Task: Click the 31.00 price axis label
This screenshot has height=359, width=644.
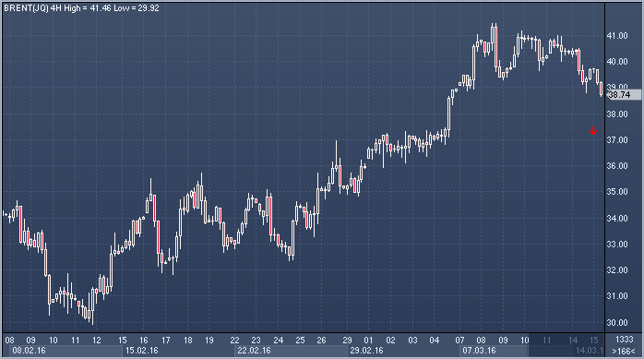Action: 617,296
